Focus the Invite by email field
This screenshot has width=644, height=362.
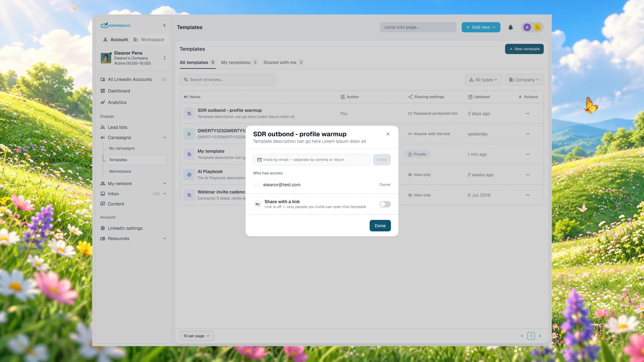[312, 160]
